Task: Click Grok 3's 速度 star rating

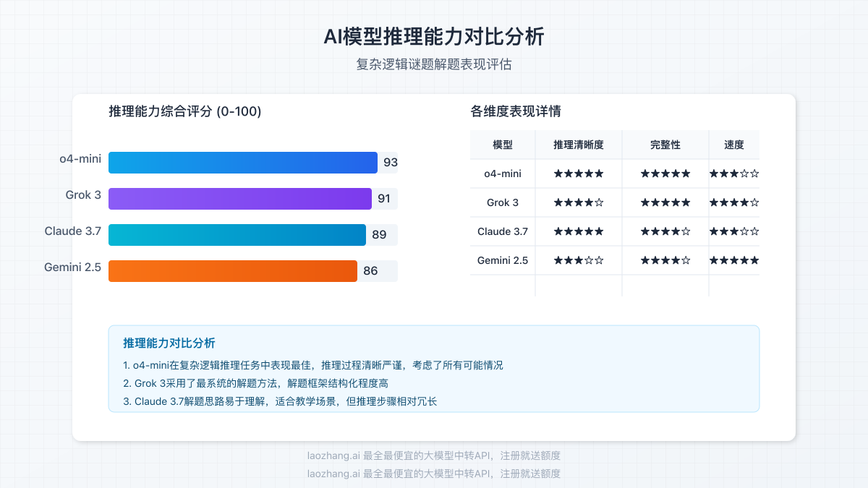Action: point(734,202)
